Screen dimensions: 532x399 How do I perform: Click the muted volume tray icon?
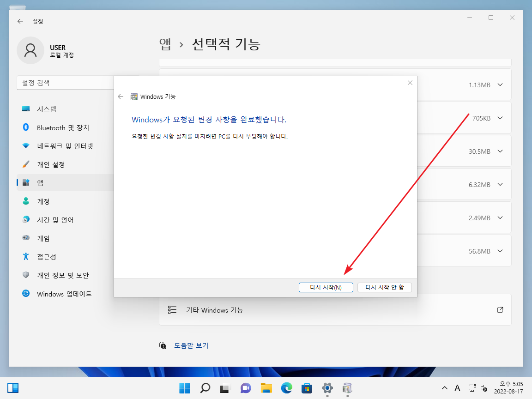pos(484,388)
